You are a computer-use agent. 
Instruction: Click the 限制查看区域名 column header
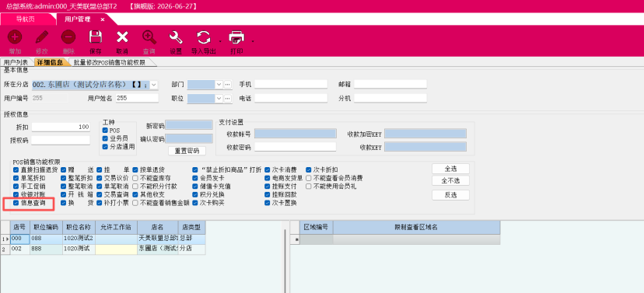point(416,227)
